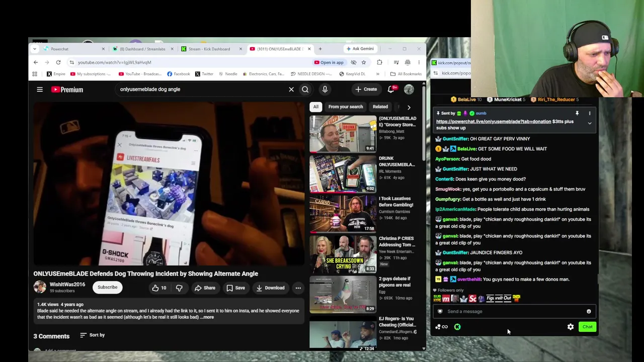
Task: Open the YouTube Create menu
Action: pos(366,89)
